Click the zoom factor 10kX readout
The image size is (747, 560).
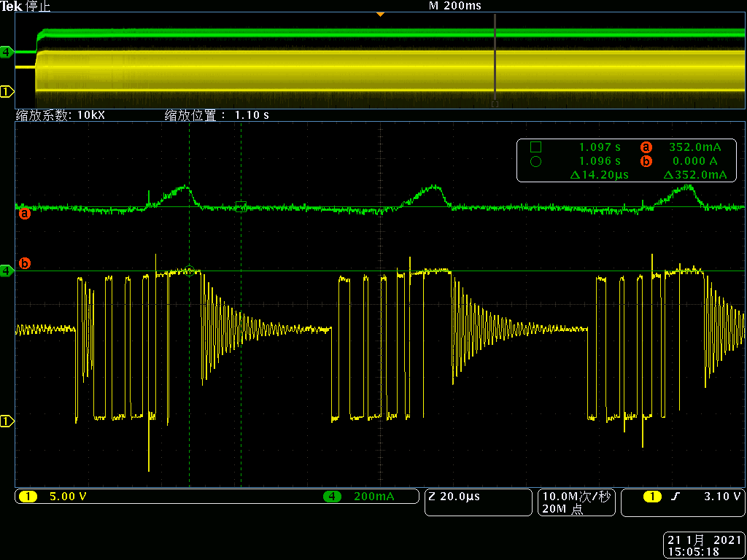click(x=60, y=115)
